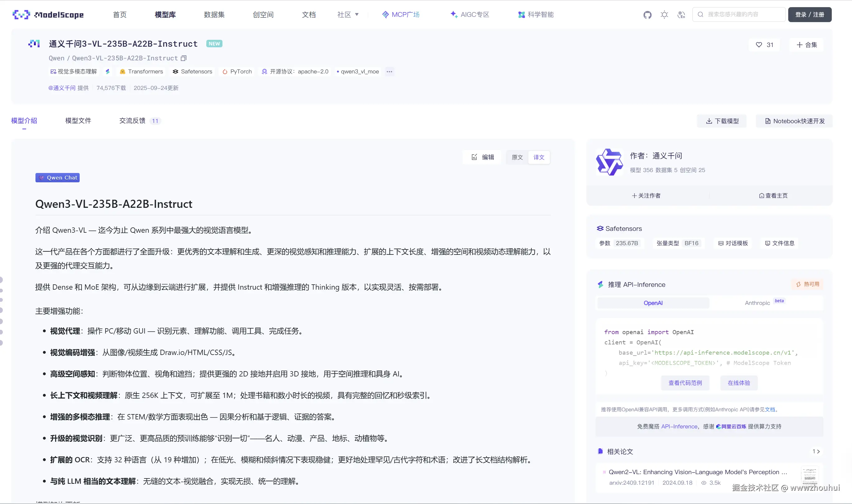Image resolution: width=852 pixels, height=504 pixels.
Task: Click the ModelScope logo
Action: (x=48, y=15)
